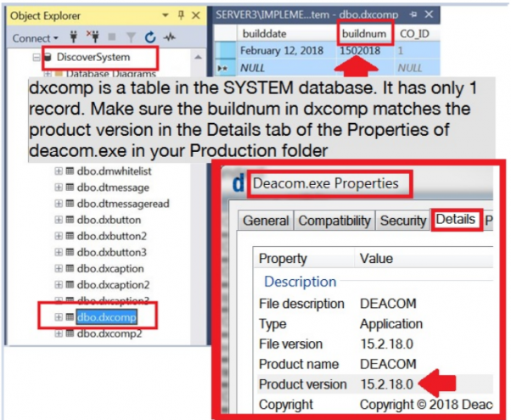Expand the dbo.dmwhitelist table node
The width and height of the screenshot is (511, 420).
[59, 171]
